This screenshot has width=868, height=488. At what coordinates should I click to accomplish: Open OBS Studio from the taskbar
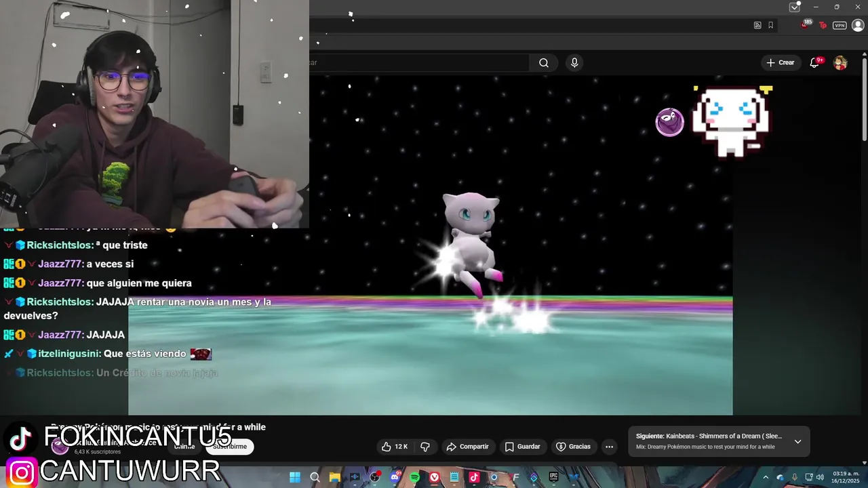[374, 477]
